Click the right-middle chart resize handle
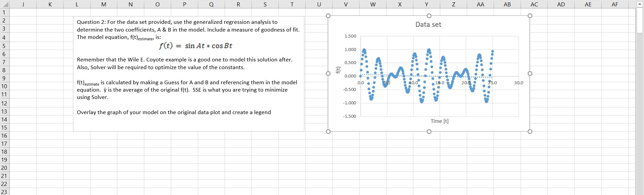The width and height of the screenshot is (644, 195). tap(530, 74)
